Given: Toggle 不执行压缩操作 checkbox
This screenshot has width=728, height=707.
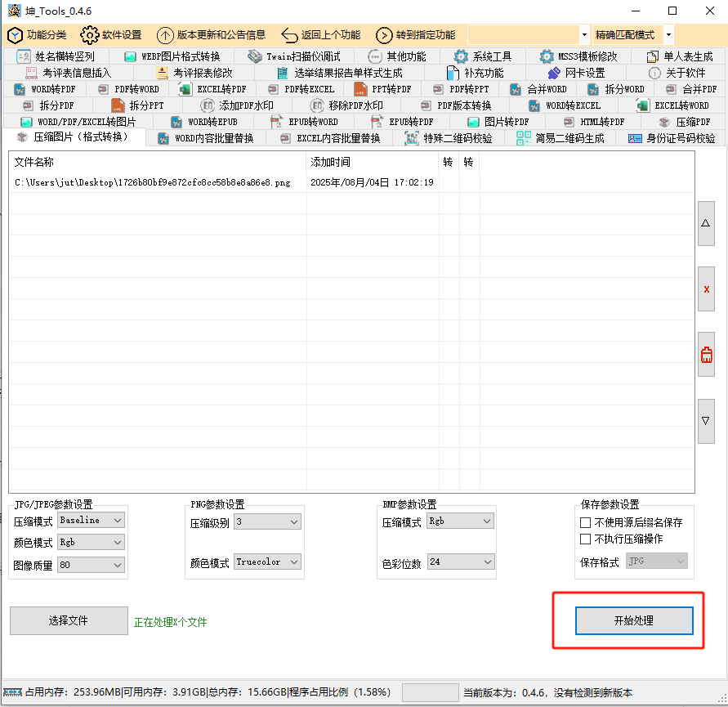Looking at the screenshot, I should click(585, 539).
